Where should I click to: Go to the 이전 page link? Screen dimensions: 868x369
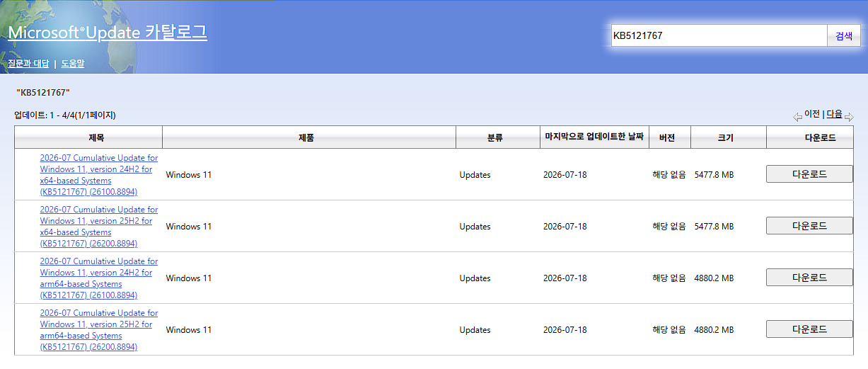coord(812,114)
